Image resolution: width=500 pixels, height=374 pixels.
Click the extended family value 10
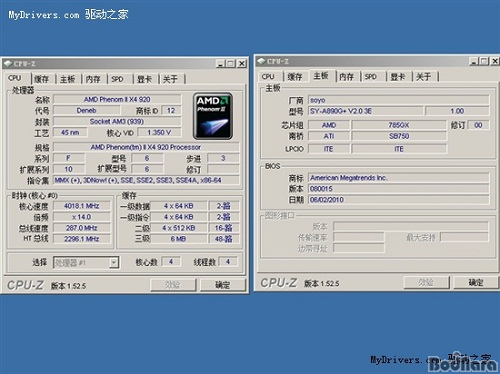pos(69,169)
